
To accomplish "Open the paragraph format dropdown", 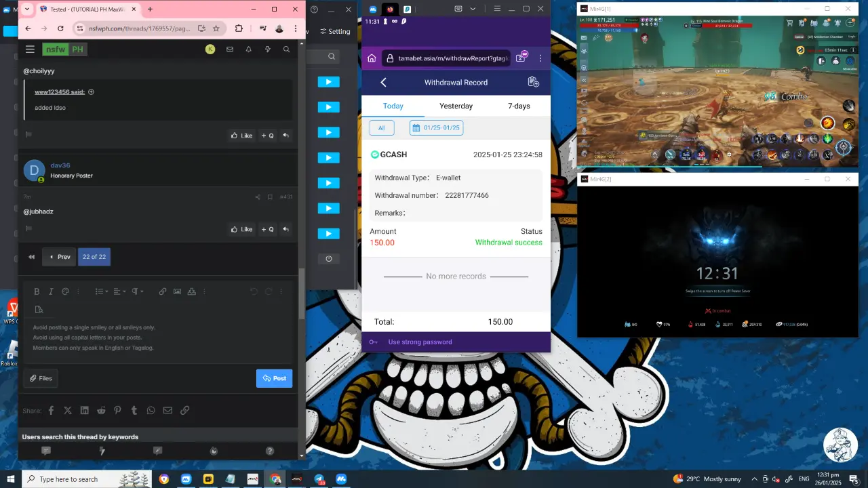I will 138,291.
